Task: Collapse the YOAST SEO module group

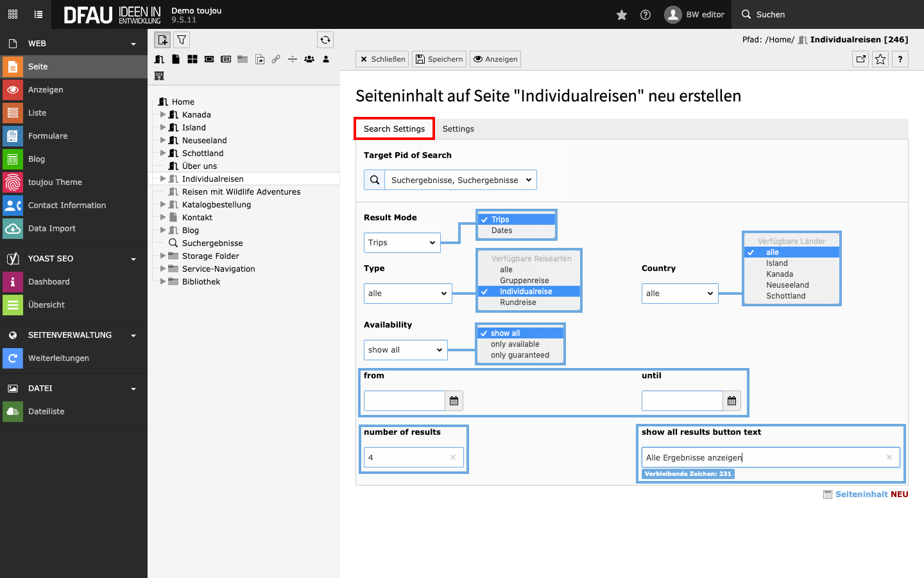Action: (x=133, y=259)
